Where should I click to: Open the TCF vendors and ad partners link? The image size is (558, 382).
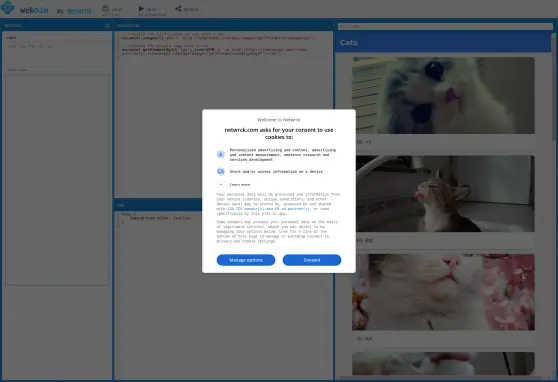click(x=269, y=209)
